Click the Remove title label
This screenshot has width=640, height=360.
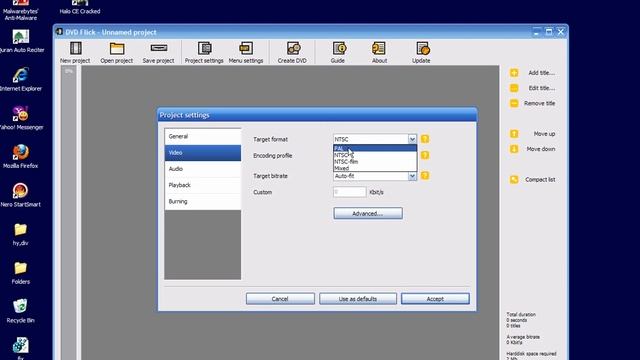(540, 103)
